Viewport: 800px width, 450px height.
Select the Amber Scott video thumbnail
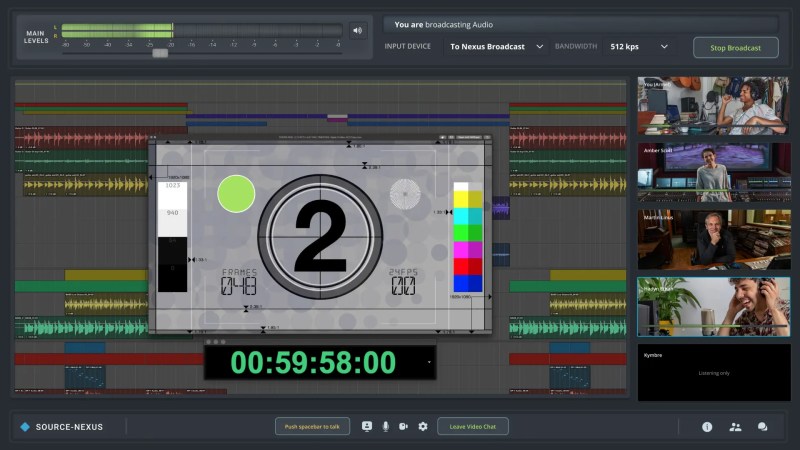coord(713,172)
